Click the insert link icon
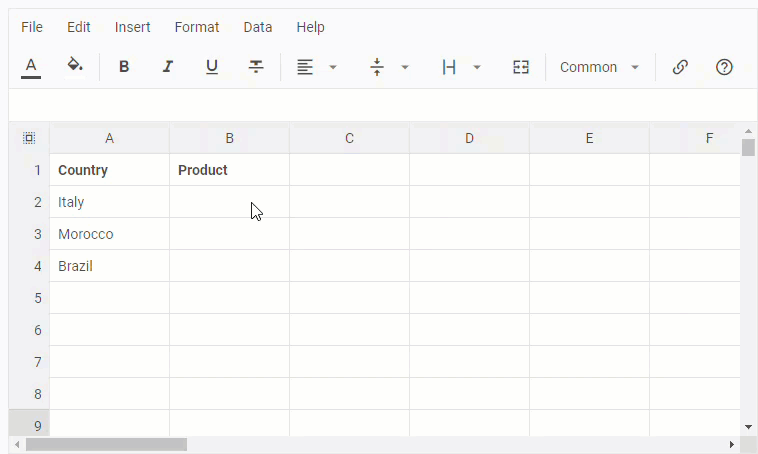Viewport: 758px width, 454px height. (x=680, y=67)
